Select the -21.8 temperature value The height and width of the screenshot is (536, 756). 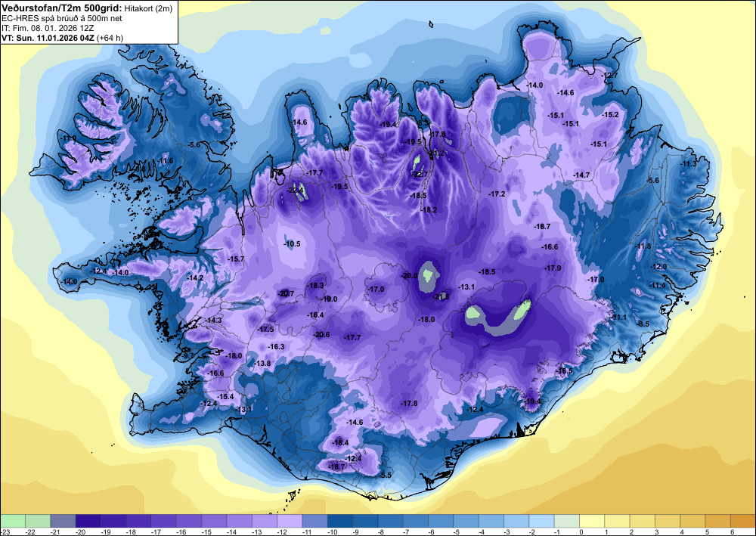[x=442, y=297]
